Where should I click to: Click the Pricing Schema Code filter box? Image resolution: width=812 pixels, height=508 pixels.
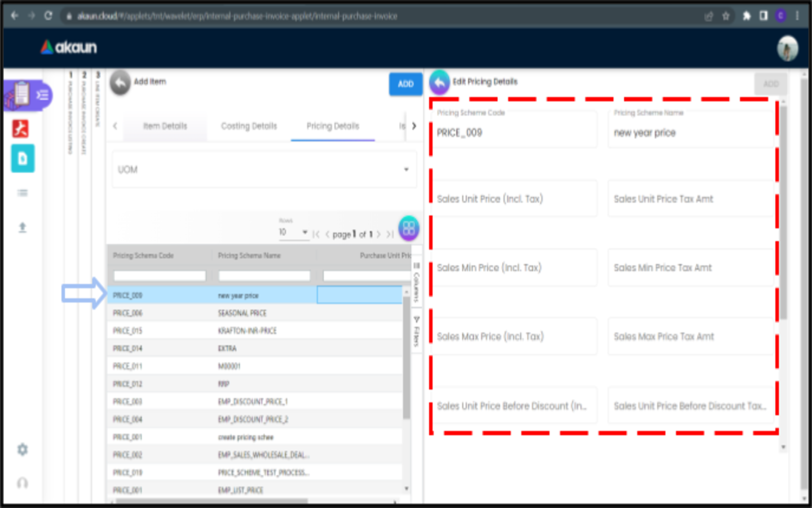point(160,276)
